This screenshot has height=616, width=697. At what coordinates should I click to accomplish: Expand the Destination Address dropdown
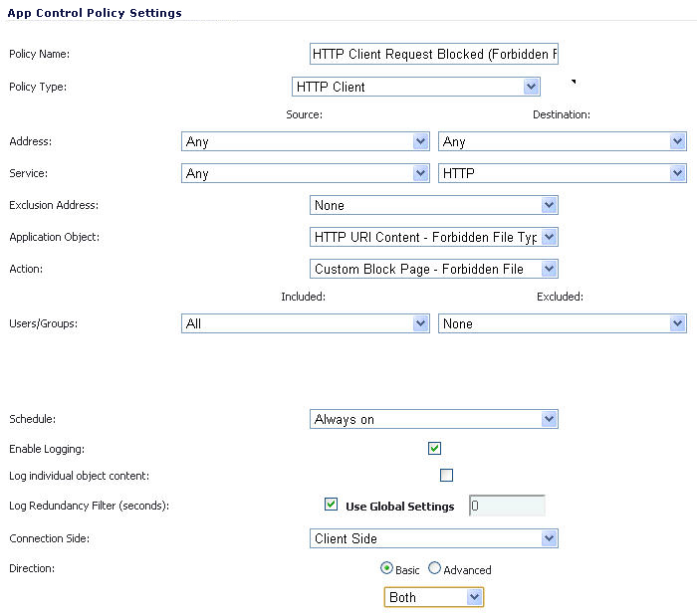[563, 141]
